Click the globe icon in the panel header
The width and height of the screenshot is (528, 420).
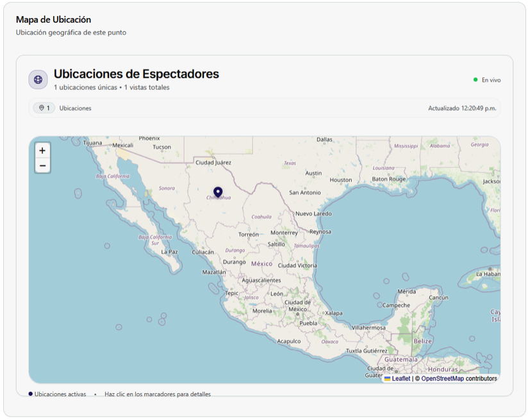coord(39,79)
